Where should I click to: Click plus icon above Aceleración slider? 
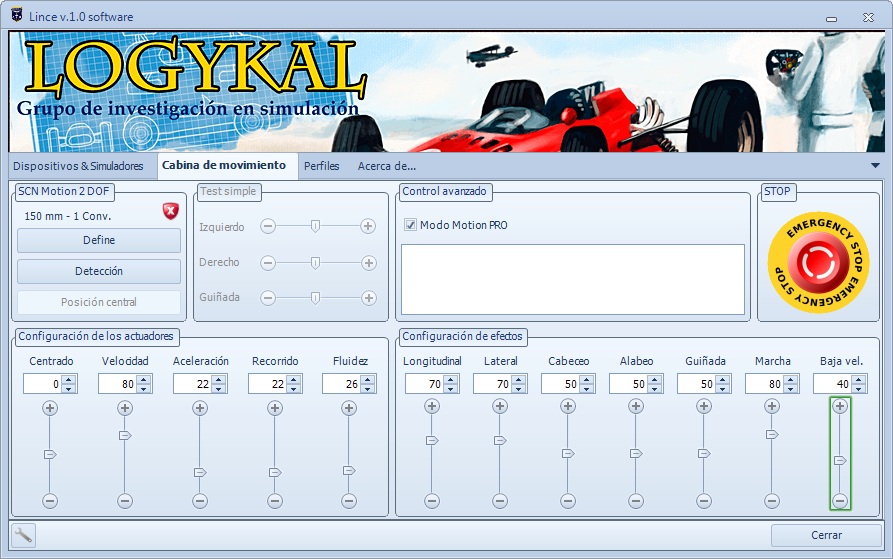199,408
